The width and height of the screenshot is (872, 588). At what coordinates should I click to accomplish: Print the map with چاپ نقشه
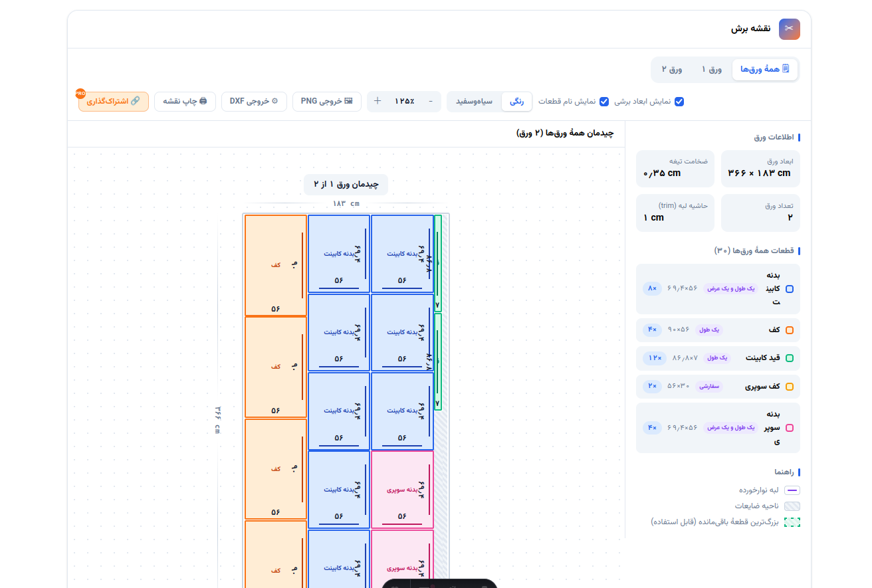[185, 101]
